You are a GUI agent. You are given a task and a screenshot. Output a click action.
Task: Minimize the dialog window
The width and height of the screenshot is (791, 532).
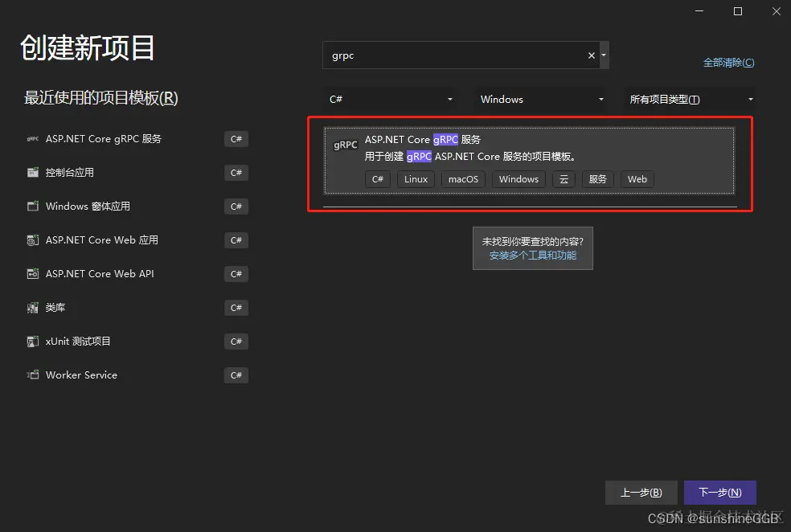click(699, 11)
